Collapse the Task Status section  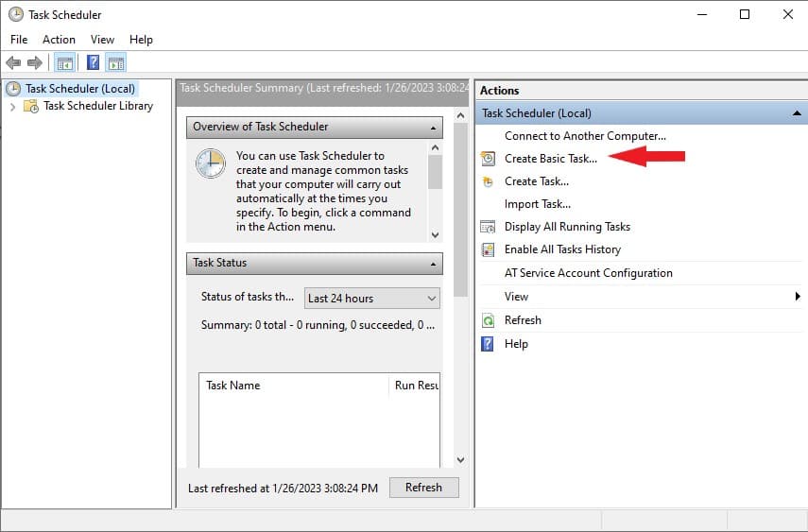click(x=433, y=264)
